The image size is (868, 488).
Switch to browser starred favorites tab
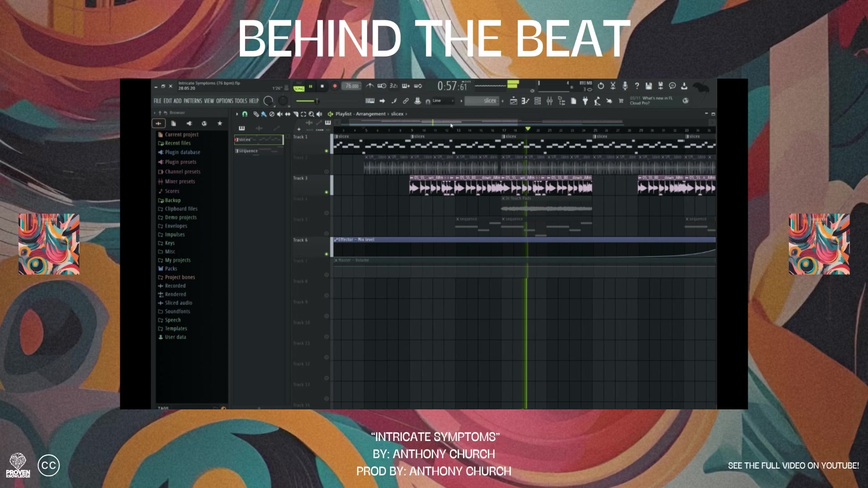[220, 123]
